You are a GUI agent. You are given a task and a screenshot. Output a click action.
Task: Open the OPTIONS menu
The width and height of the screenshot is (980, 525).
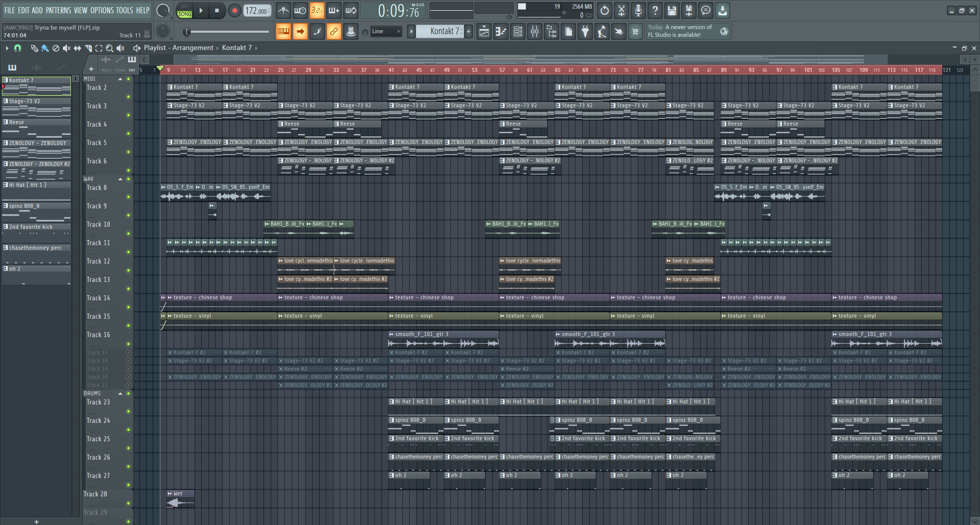102,10
